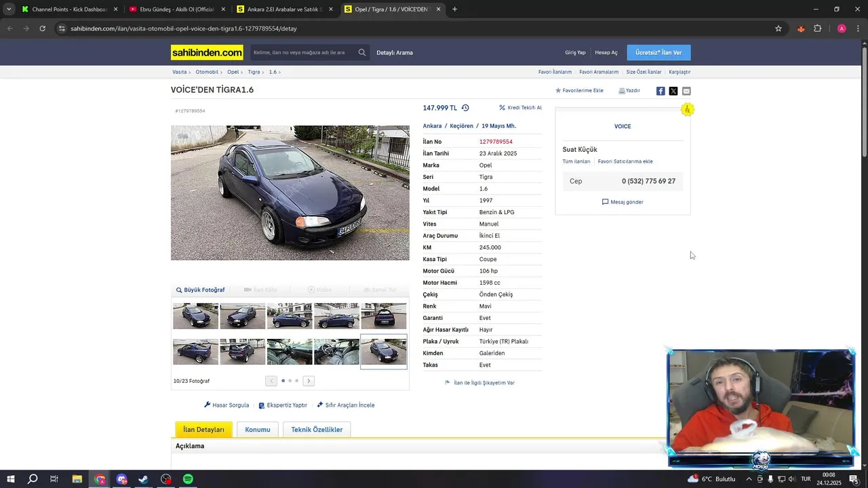Go to previous thumbnail page arrow

pos(271,381)
